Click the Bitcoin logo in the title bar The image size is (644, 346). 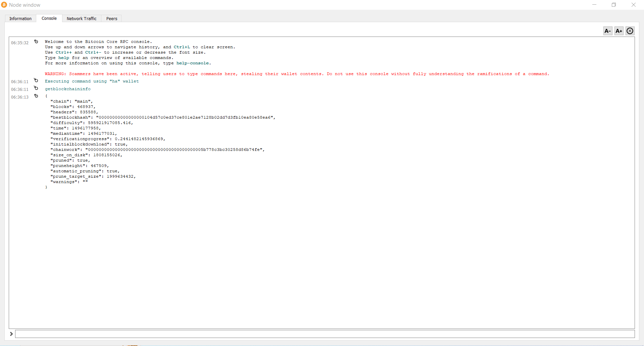click(4, 5)
